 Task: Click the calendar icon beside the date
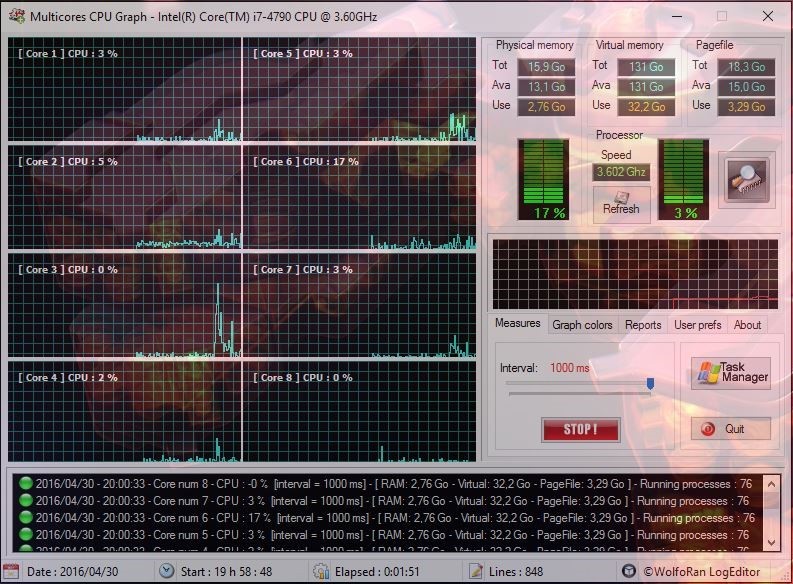coord(13,571)
